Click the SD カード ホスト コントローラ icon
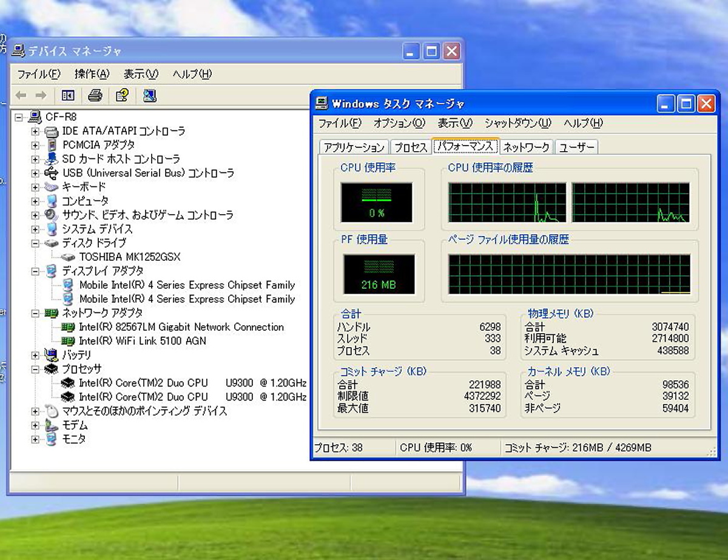728x560 pixels. [x=52, y=159]
